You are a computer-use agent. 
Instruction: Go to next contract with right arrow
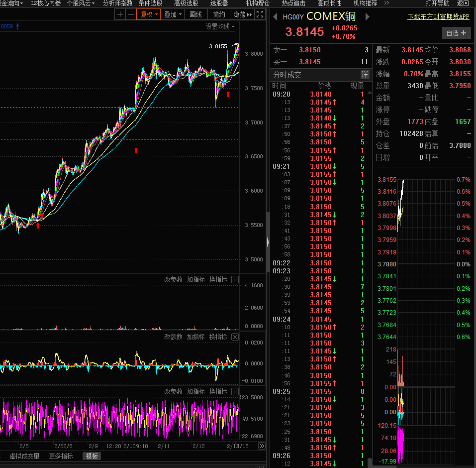368,17
